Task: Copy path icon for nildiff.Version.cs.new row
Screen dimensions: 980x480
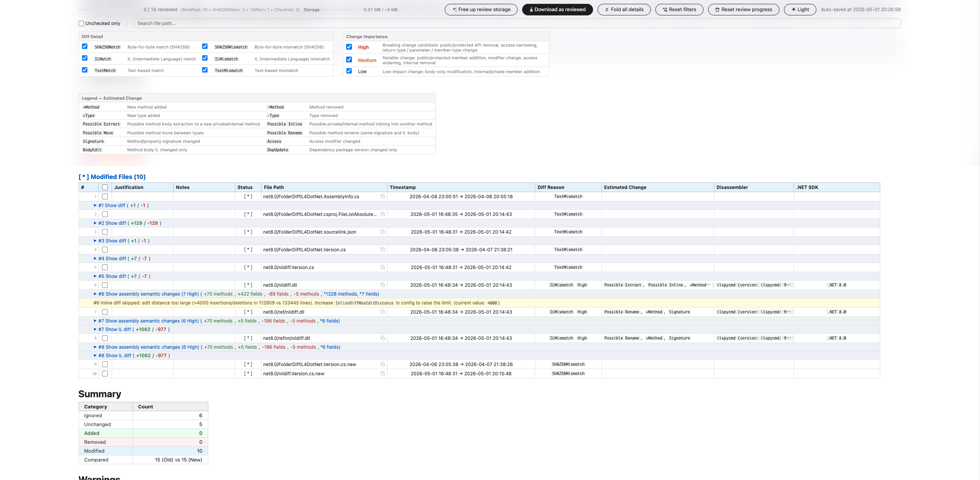Action: 382,373
